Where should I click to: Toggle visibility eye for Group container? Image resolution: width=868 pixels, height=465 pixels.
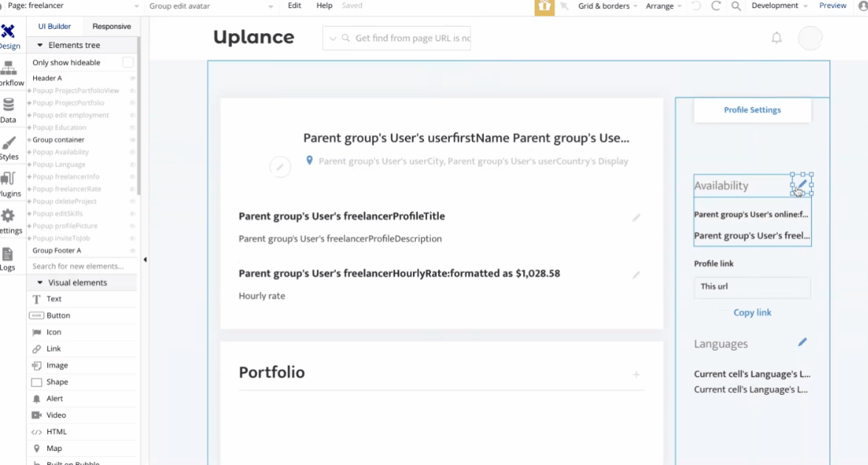(x=132, y=139)
